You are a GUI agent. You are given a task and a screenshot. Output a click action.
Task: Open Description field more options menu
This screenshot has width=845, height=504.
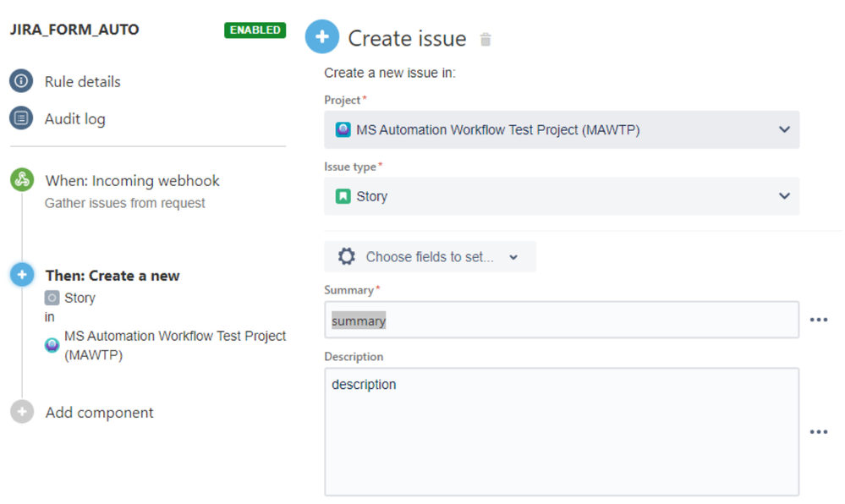pos(818,431)
